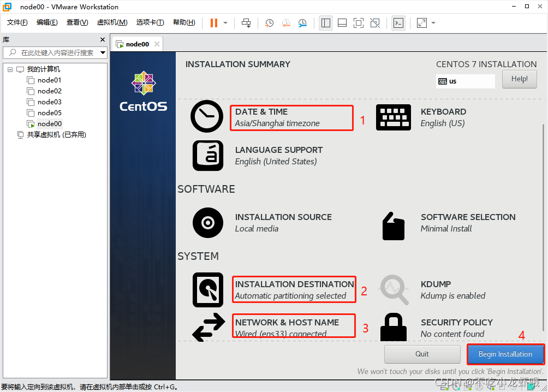Click the Send Ctrl+Alt+Del toolbar icon
This screenshot has width=548, height=392.
(246, 23)
